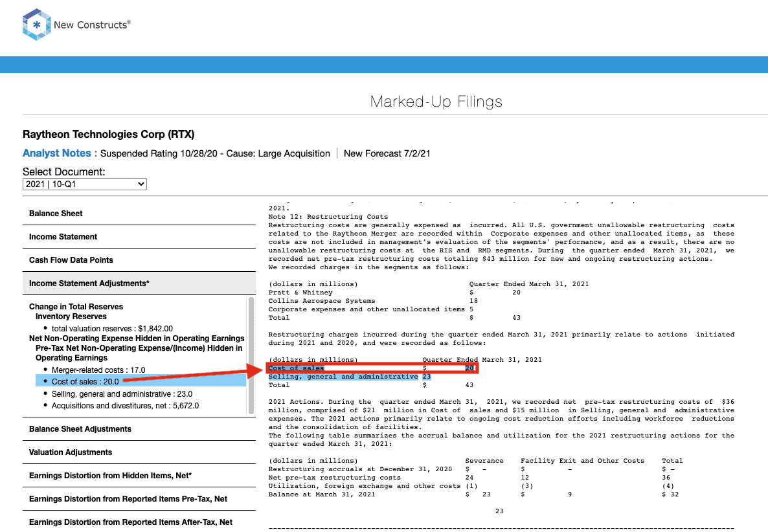Expand Balance Sheet Adjustments section
Viewport: 768px width, 532px height.
point(139,428)
